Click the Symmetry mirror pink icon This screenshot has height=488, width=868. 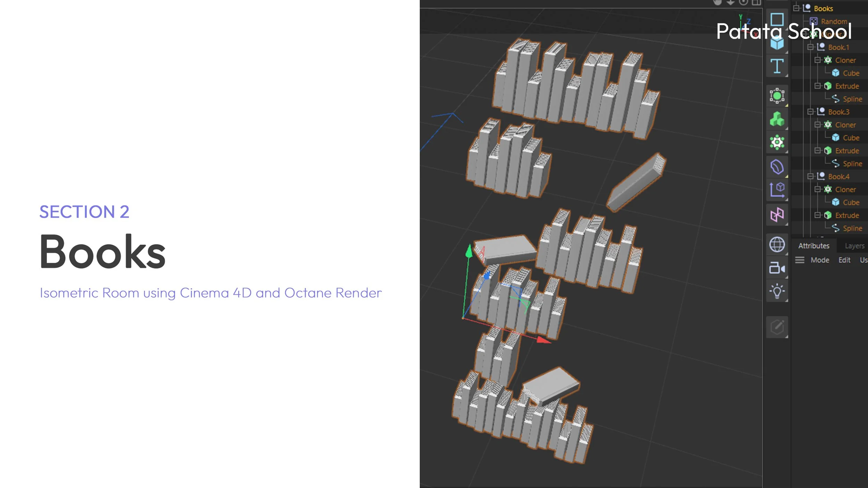coord(777,215)
